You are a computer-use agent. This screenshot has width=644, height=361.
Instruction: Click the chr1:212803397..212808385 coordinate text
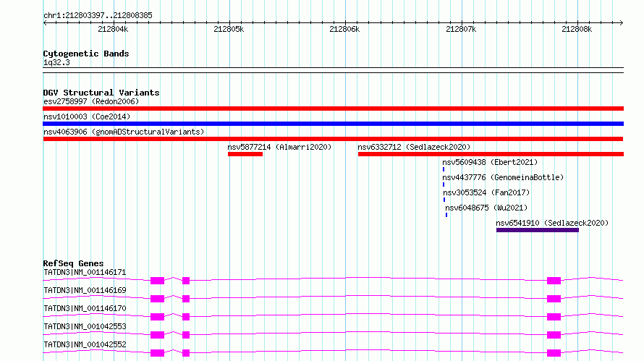coord(98,15)
